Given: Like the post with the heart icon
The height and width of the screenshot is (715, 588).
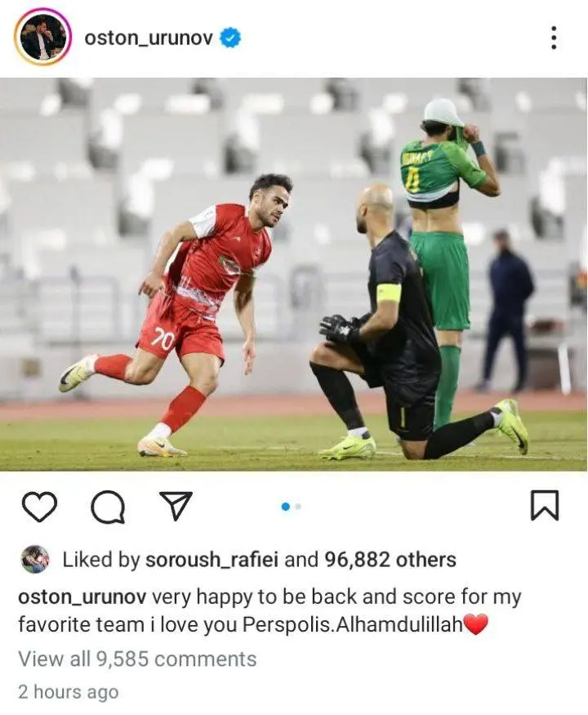Looking at the screenshot, I should [x=39, y=506].
